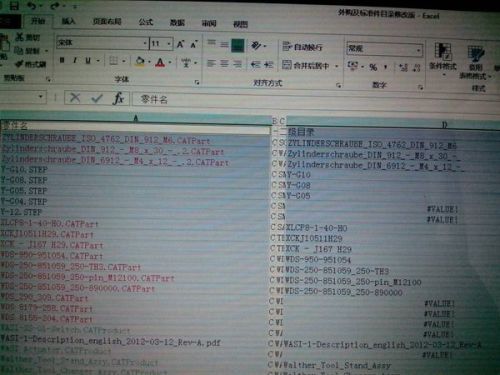Increase decimal places
Screen dimensions: 500x375
tap(404, 68)
